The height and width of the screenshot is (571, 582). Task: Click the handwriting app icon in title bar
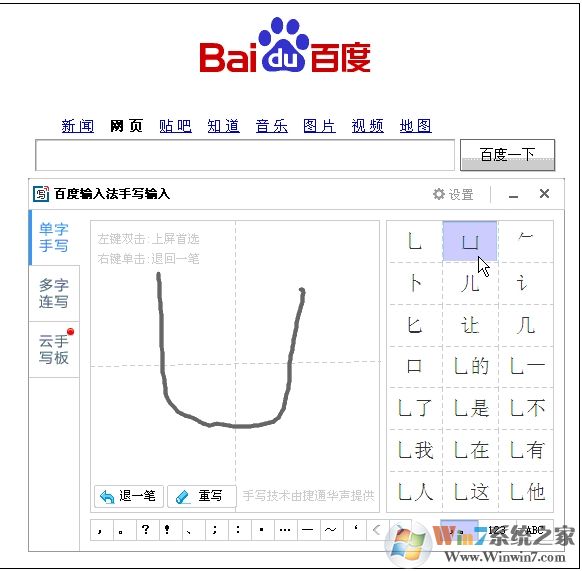coord(40,194)
